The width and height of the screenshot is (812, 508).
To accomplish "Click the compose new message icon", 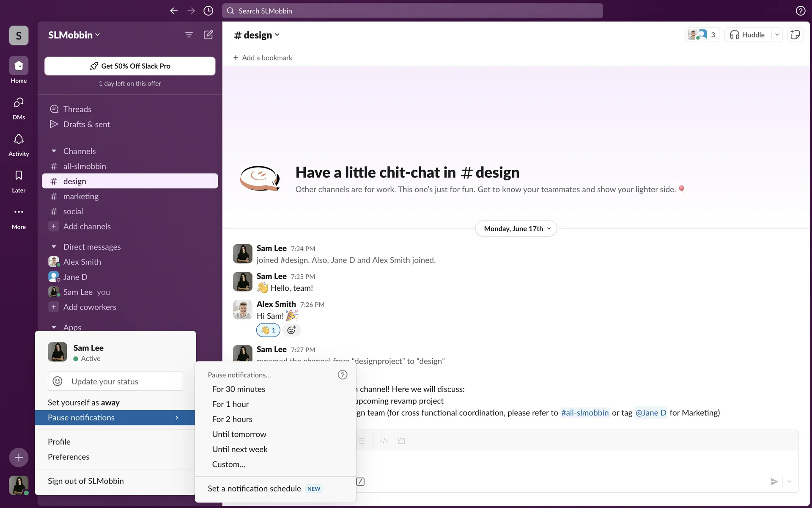I will point(208,35).
